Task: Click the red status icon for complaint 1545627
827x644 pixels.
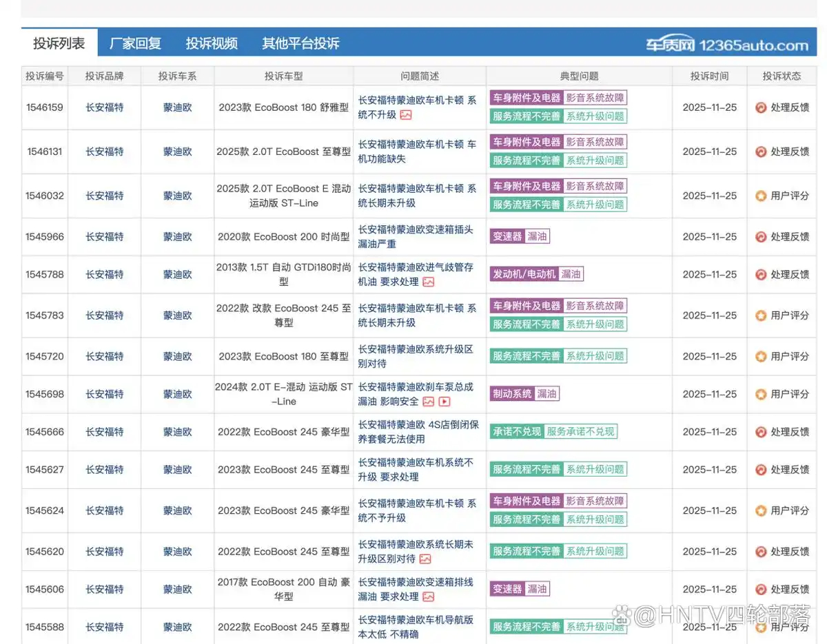Action: point(761,470)
